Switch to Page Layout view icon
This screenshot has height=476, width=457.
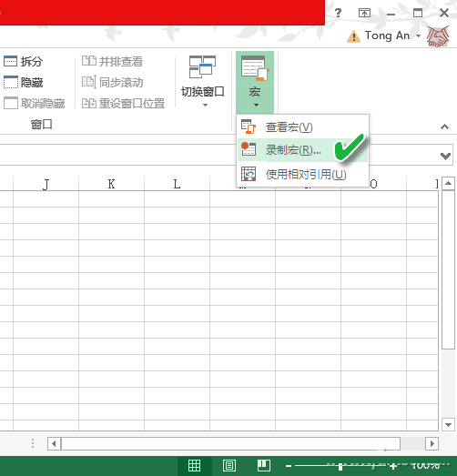(229, 465)
